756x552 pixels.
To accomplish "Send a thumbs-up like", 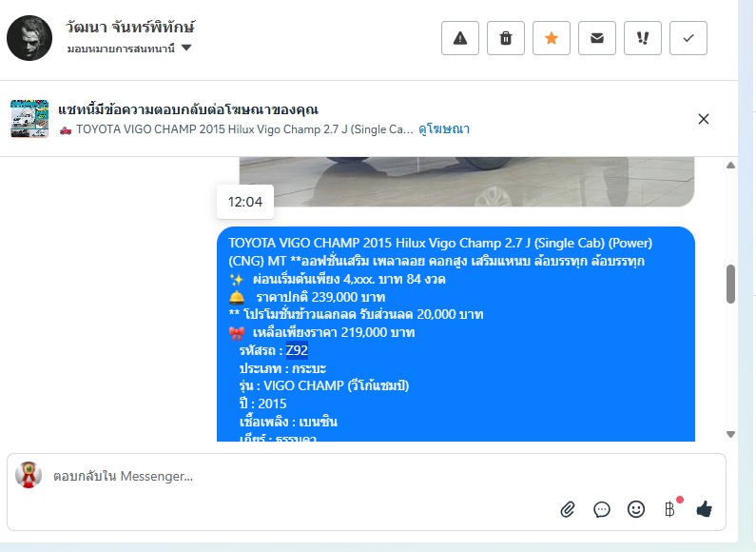I will (705, 509).
